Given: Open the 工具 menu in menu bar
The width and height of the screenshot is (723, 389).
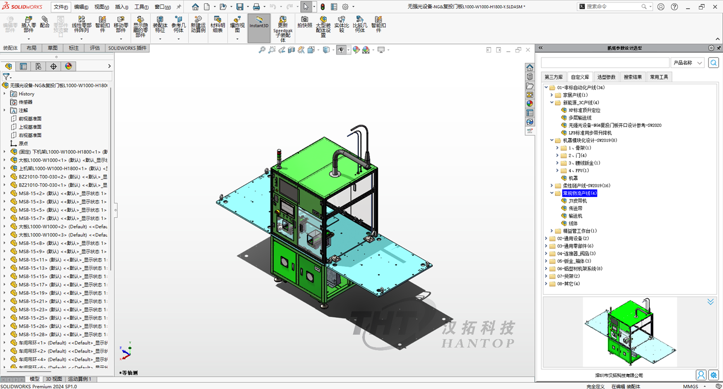Looking at the screenshot, I should point(141,7).
